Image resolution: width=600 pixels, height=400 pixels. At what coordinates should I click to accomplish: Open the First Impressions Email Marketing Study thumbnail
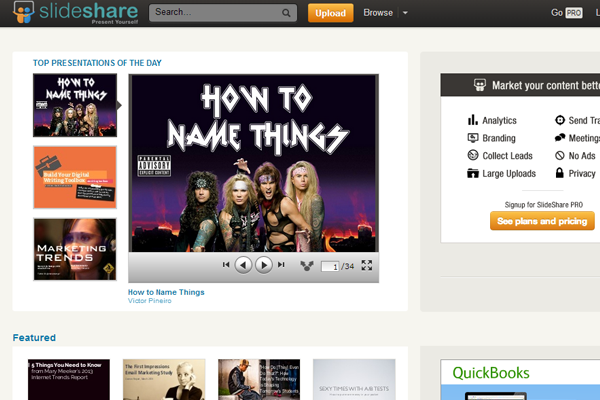pos(164,379)
